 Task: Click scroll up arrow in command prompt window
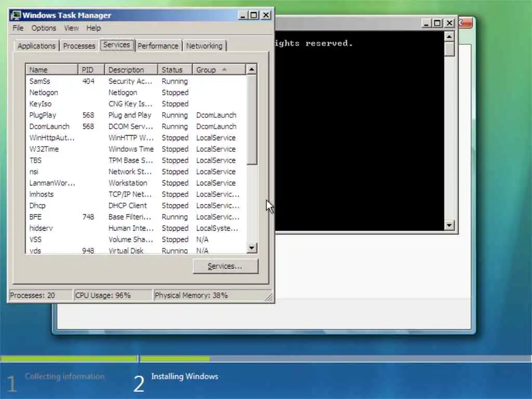tap(449, 36)
